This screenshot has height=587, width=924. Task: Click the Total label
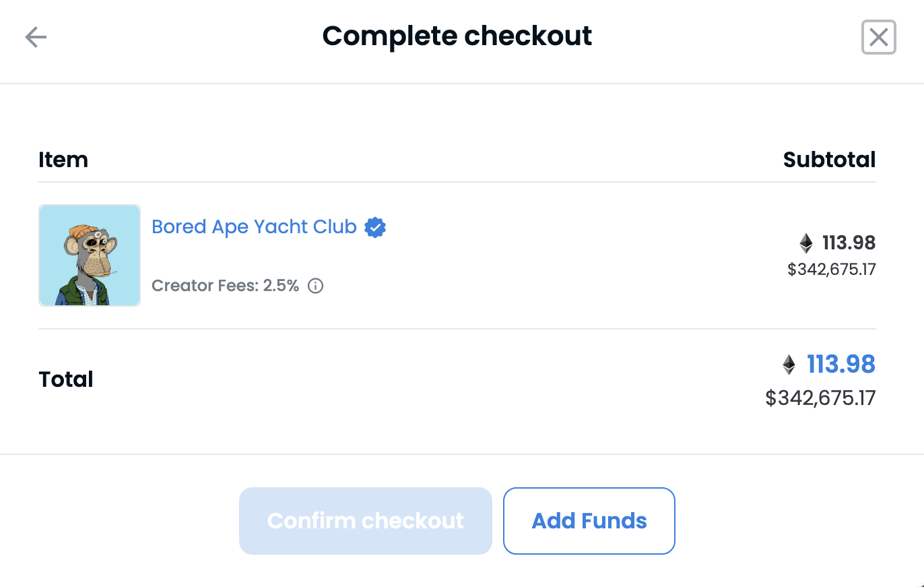tap(66, 379)
